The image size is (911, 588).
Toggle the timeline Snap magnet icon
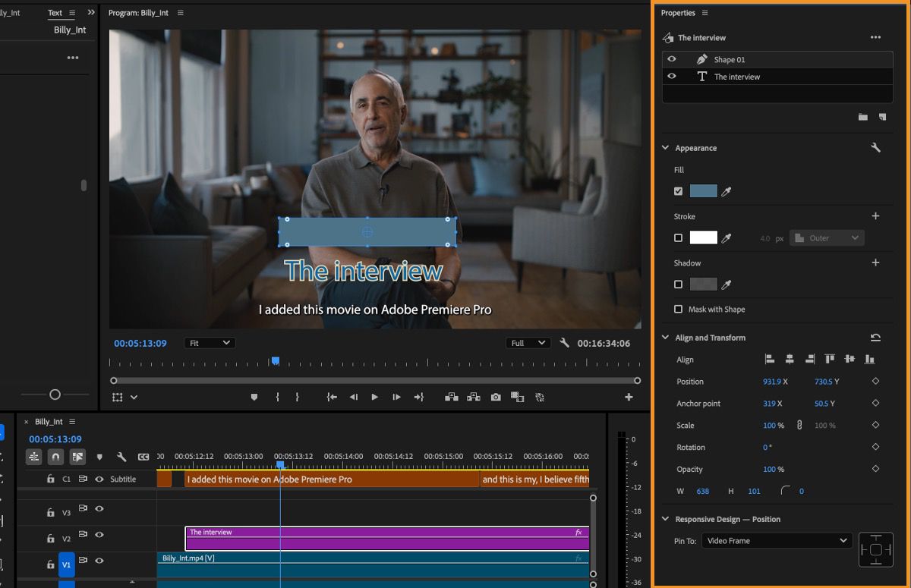pos(55,457)
